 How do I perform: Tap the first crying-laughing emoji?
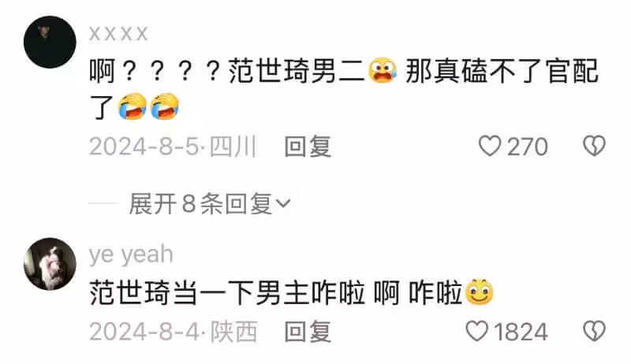coord(132,106)
